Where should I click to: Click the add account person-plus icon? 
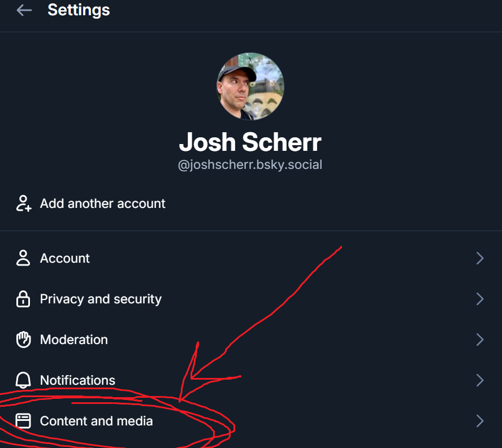click(23, 203)
